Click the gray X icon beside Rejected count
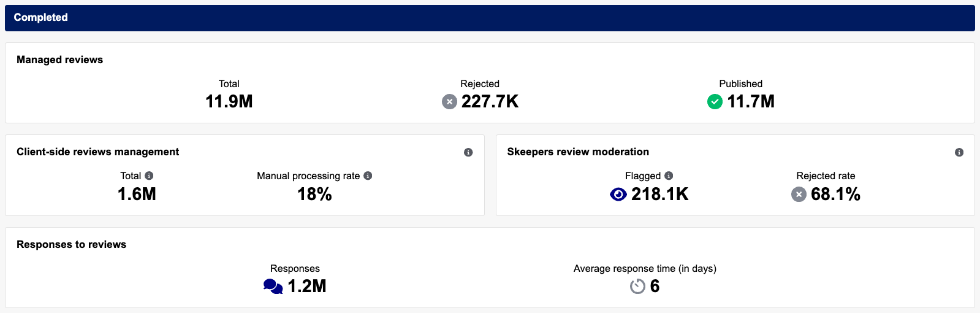 [x=449, y=102]
